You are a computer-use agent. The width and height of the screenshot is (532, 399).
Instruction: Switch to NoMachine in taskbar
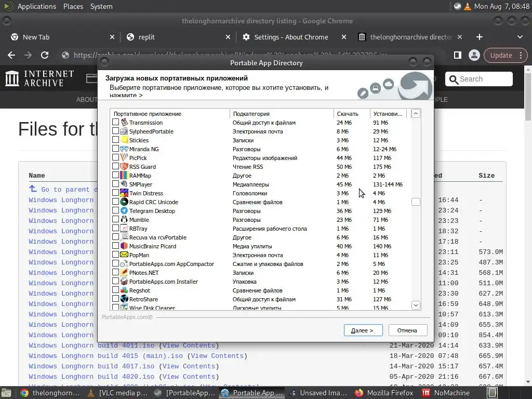(446, 393)
